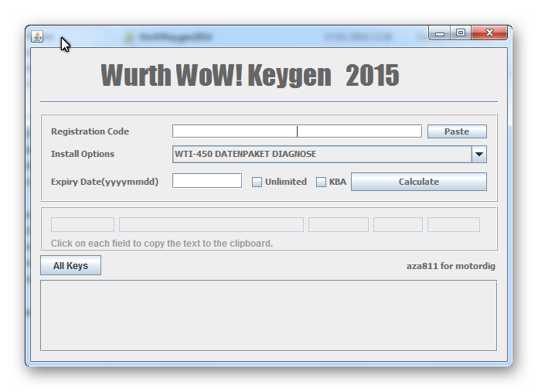The height and width of the screenshot is (392, 538).
Task: Click the fourth output field in the results row
Action: 398,225
